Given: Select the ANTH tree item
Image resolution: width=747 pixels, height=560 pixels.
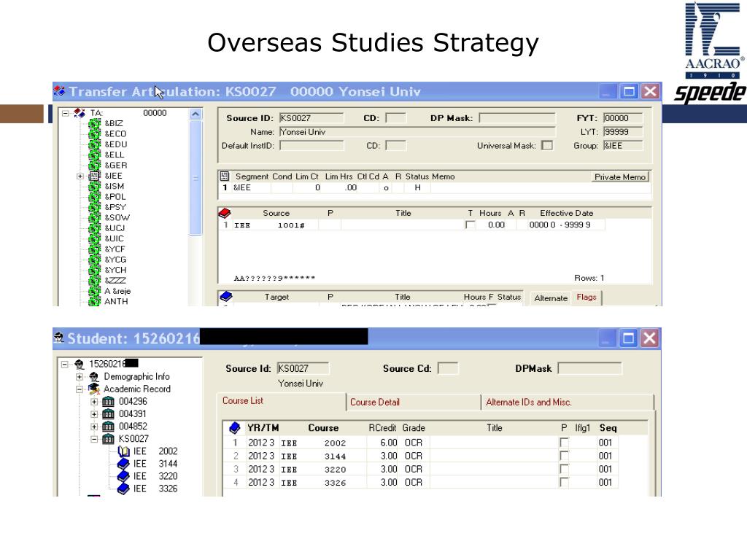Looking at the screenshot, I should [x=116, y=301].
